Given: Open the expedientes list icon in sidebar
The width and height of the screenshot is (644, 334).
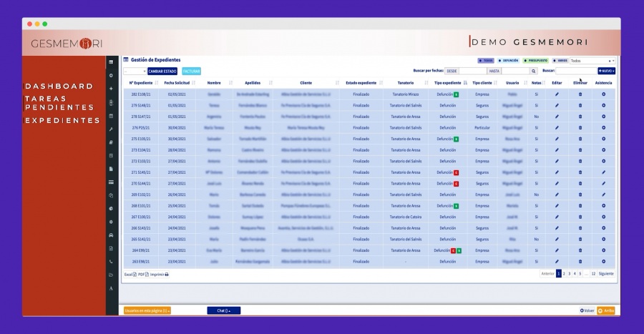Looking at the screenshot, I should (111, 62).
